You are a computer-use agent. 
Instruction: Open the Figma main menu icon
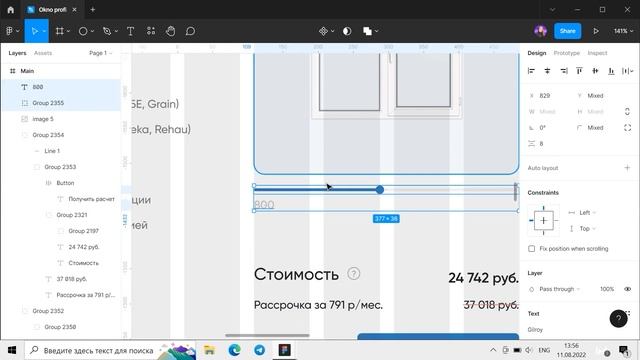(10, 31)
